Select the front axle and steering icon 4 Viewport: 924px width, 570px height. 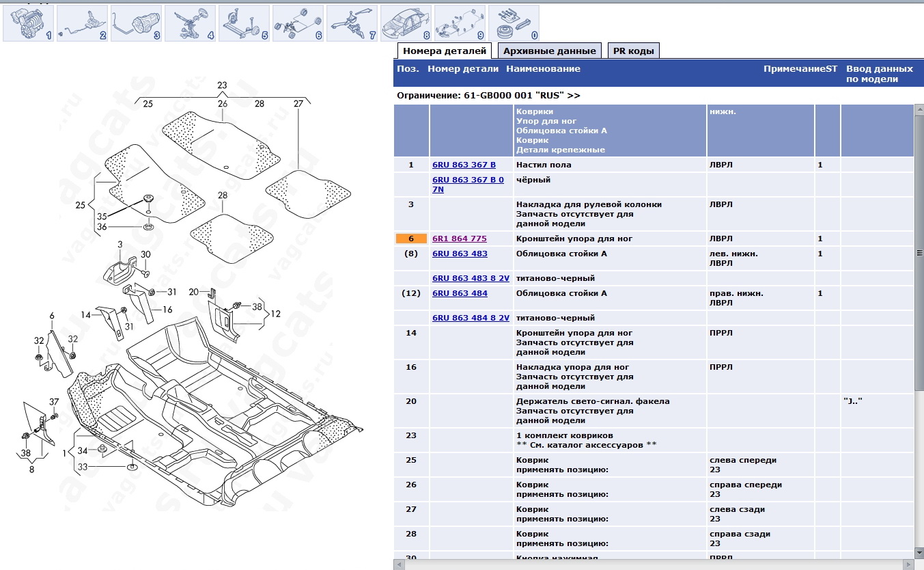click(190, 23)
